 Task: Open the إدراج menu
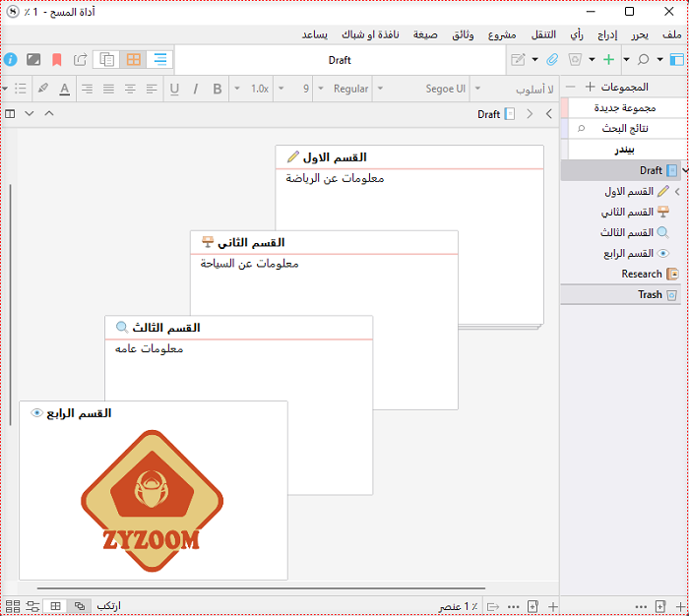click(x=607, y=34)
